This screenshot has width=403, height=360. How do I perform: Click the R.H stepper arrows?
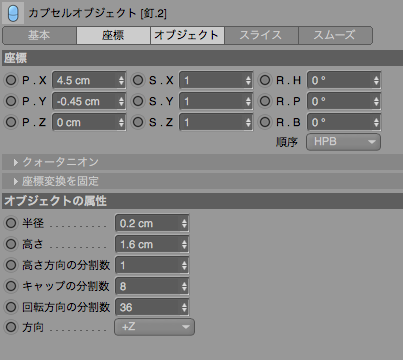click(x=376, y=80)
